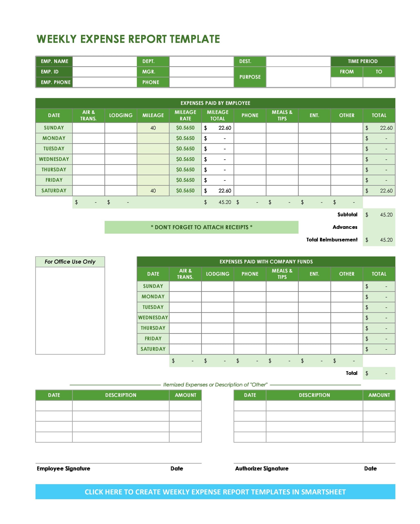Click SMARTSHEET template creation button
The width and height of the screenshot is (420, 524).
(210, 497)
